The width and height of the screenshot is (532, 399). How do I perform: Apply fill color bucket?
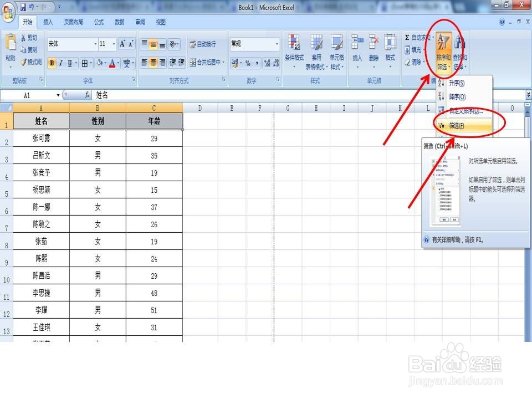coord(99,63)
